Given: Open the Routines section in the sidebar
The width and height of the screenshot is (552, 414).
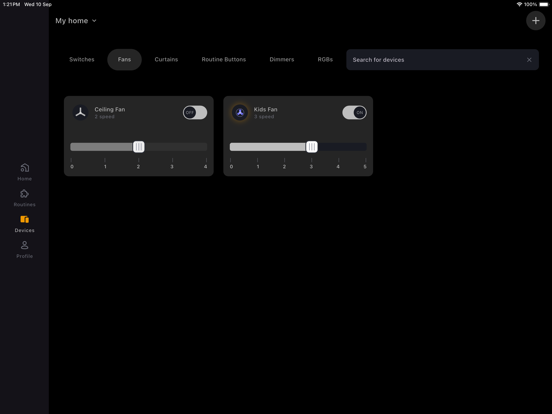Looking at the screenshot, I should pyautogui.click(x=24, y=197).
